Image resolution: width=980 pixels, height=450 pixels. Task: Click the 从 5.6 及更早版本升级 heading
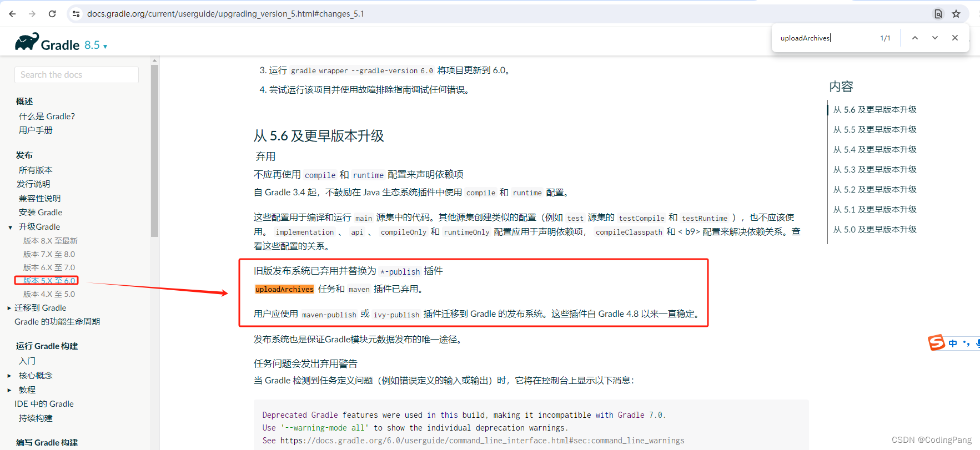point(319,136)
